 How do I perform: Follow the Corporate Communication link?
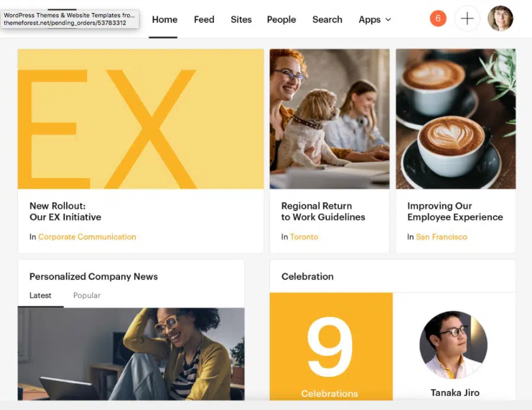point(87,237)
